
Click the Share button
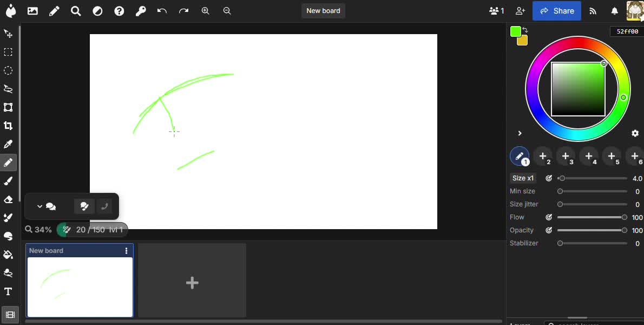tap(556, 11)
